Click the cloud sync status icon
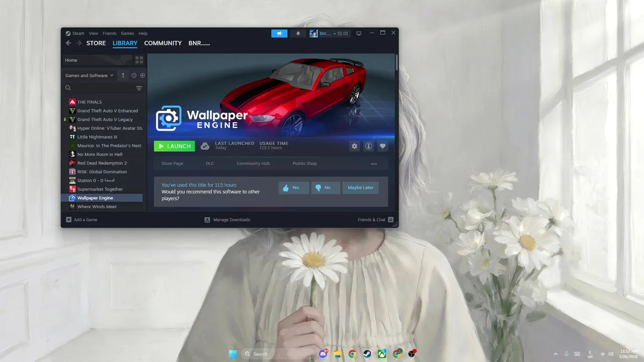 point(205,146)
